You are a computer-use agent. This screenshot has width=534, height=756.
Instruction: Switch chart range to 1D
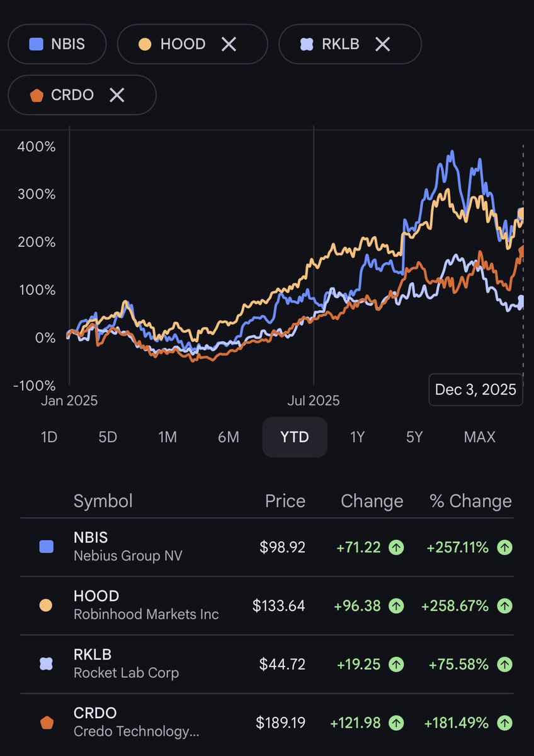[x=49, y=437]
